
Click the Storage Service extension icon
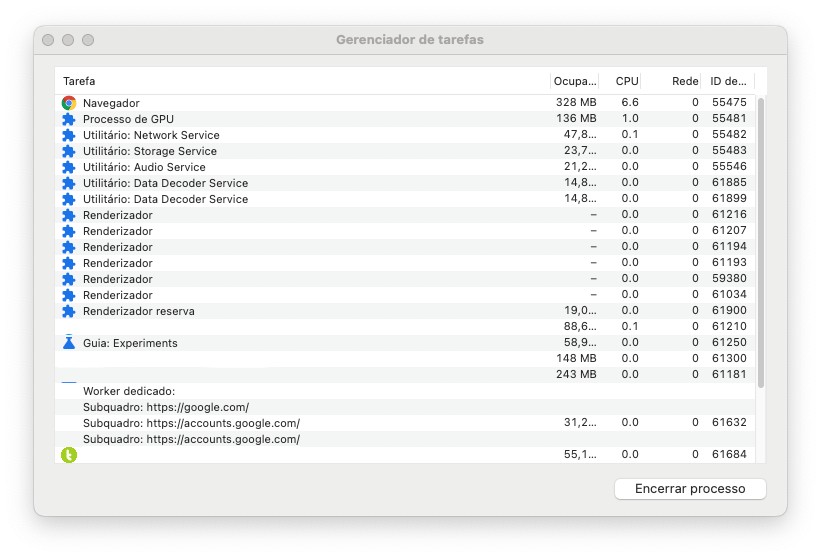tap(69, 151)
